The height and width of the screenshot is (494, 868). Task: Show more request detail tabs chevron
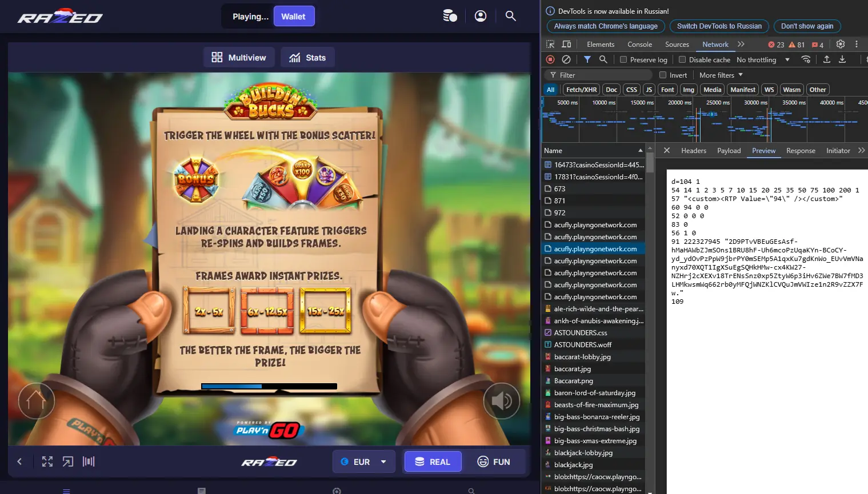click(862, 150)
